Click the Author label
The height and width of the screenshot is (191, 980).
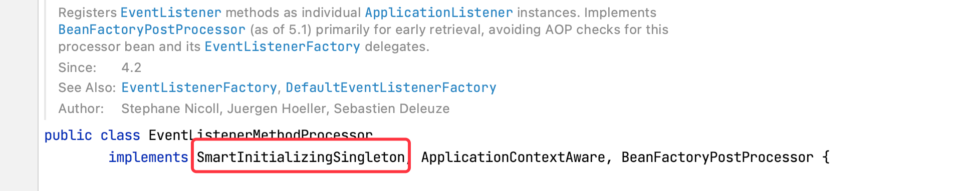pos(81,108)
